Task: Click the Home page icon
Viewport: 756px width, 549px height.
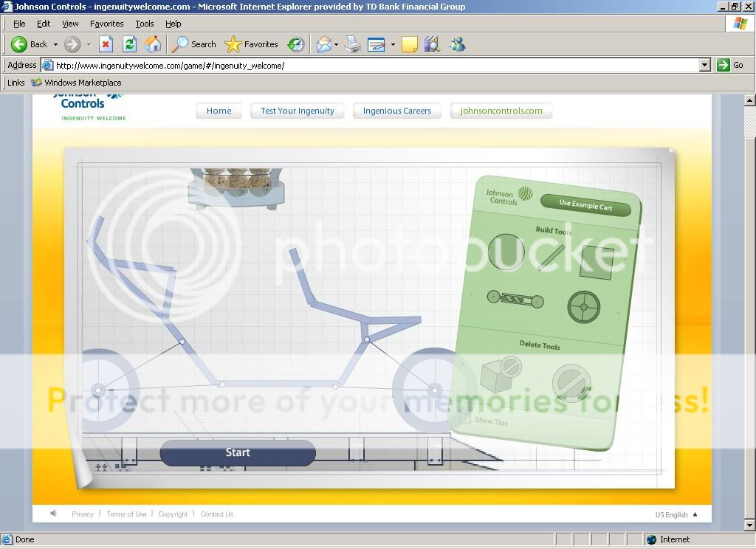Action: pos(153,44)
